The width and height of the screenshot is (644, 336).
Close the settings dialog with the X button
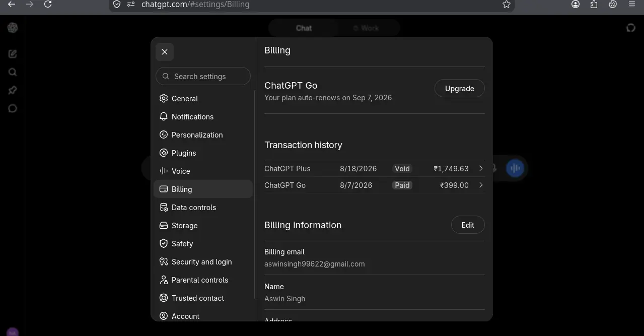[x=165, y=52]
